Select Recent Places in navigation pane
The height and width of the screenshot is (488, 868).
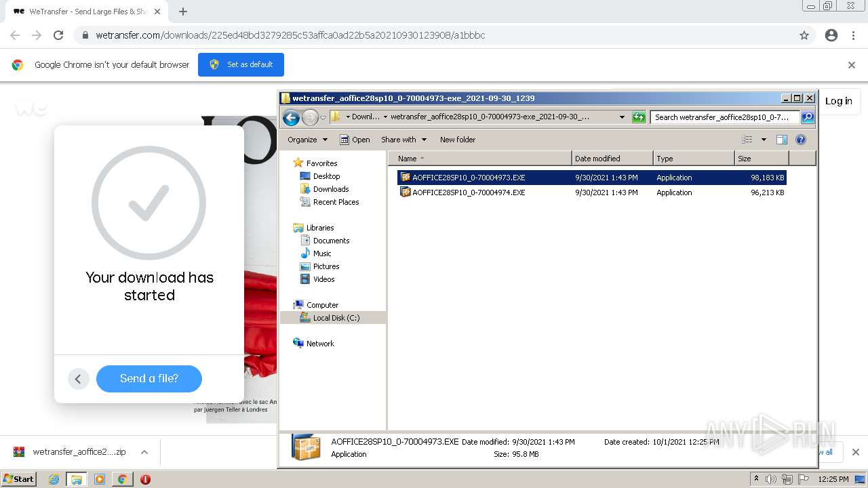pos(336,202)
